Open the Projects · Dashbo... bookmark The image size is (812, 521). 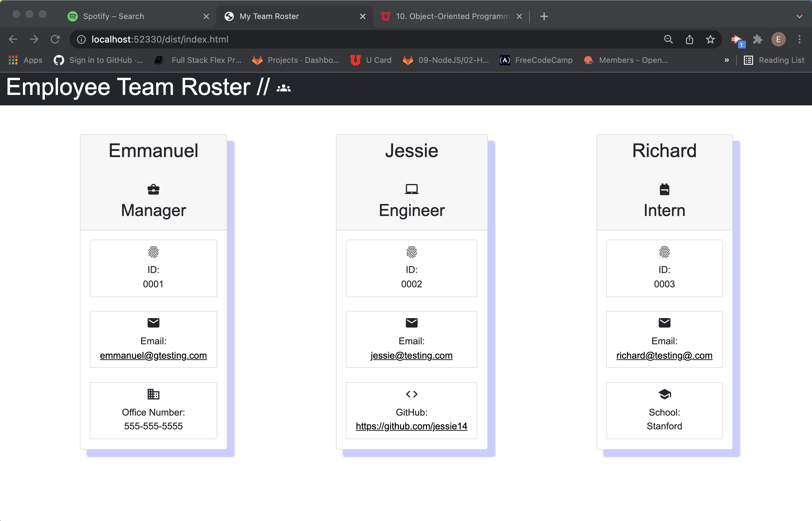click(295, 60)
